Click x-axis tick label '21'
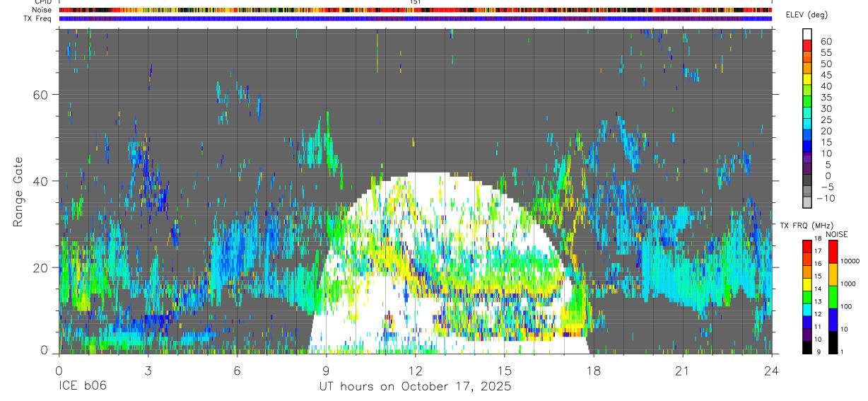The width and height of the screenshot is (868, 401). [x=683, y=371]
